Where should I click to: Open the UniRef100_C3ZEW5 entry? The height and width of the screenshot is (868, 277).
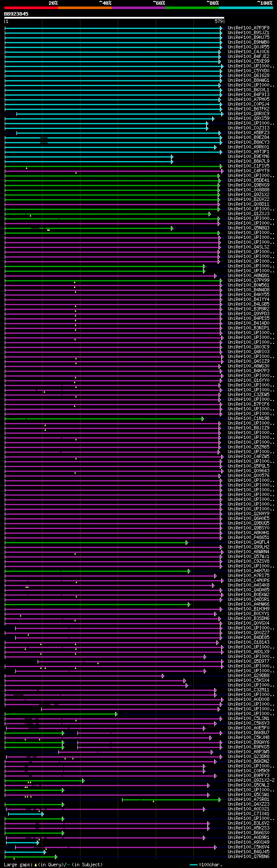pos(248,394)
